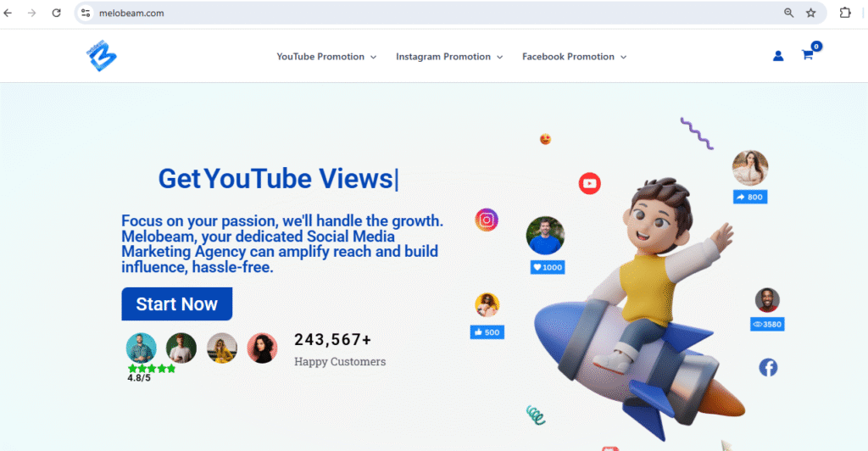Viewport: 868px width, 451px height.
Task: Click the woman avatar above 800 shares
Action: (x=750, y=168)
